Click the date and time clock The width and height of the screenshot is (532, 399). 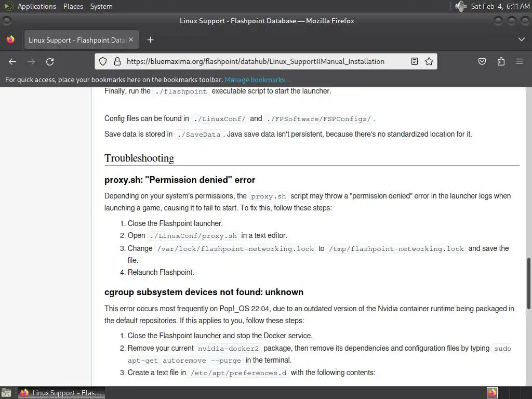coord(500,6)
